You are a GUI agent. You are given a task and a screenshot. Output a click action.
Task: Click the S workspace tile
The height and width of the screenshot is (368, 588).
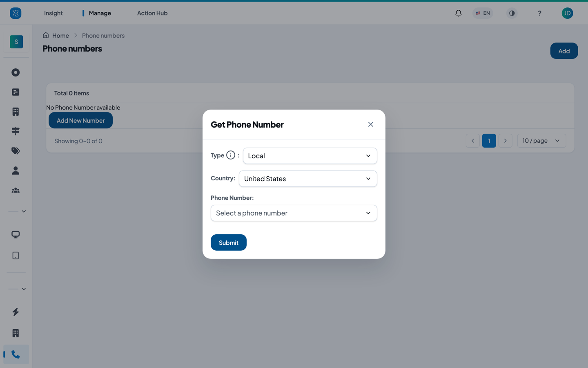(16, 42)
